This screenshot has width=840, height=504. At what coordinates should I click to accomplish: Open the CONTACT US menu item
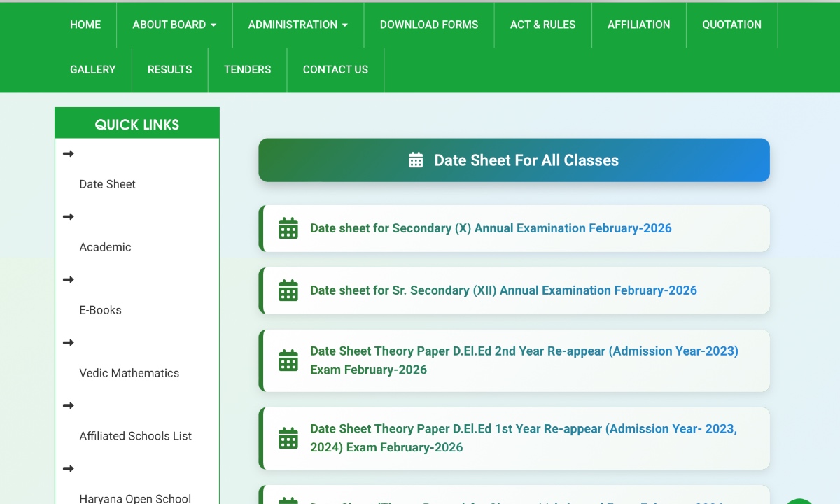[x=335, y=69]
